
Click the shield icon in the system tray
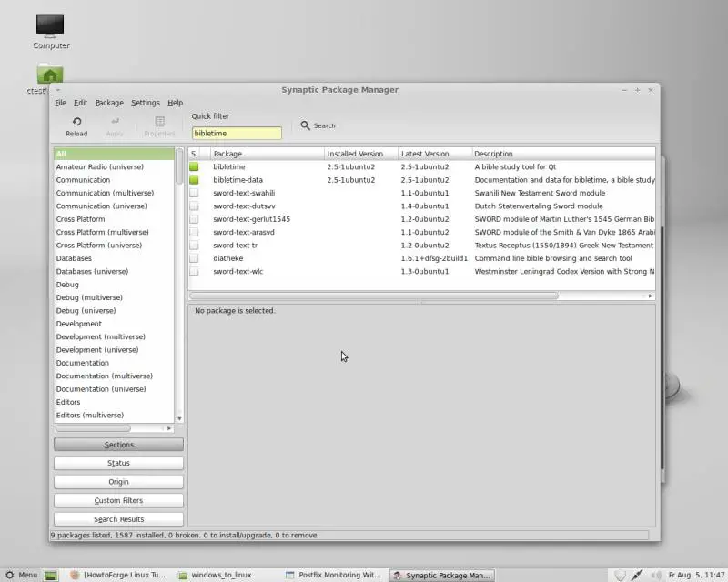(x=620, y=576)
